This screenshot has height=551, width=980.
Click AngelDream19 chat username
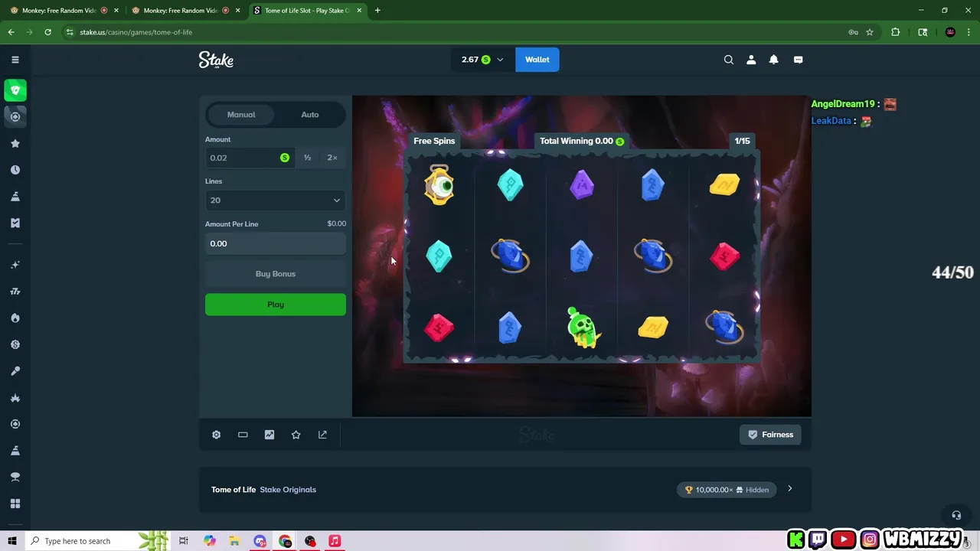843,104
